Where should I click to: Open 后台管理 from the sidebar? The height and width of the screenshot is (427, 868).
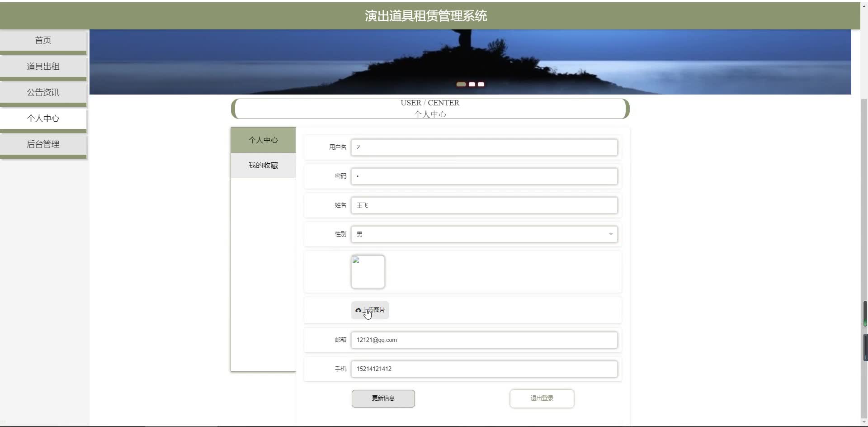pyautogui.click(x=43, y=144)
